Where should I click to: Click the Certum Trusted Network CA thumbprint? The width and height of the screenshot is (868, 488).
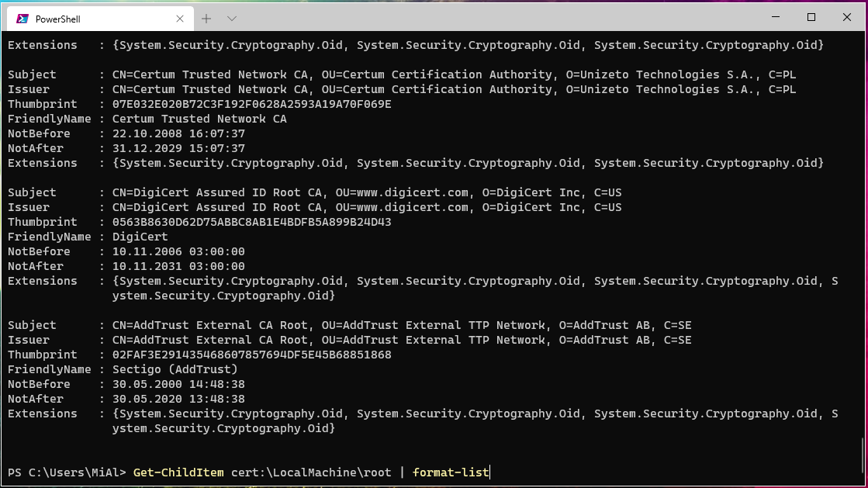pyautogui.click(x=251, y=104)
